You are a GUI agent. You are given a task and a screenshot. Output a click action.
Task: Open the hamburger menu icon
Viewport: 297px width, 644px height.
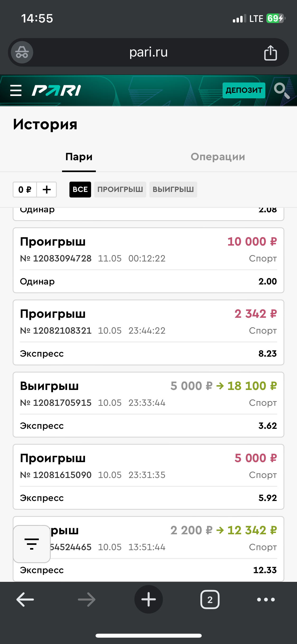click(x=16, y=90)
